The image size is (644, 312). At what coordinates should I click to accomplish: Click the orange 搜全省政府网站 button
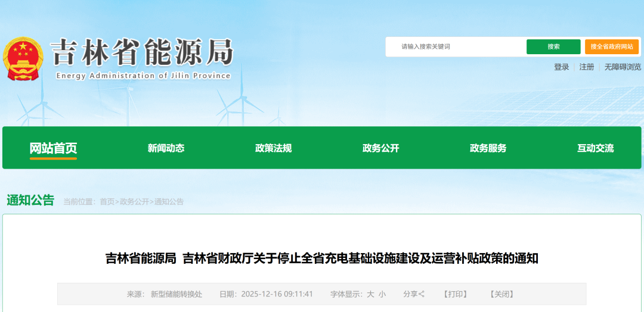pyautogui.click(x=611, y=46)
